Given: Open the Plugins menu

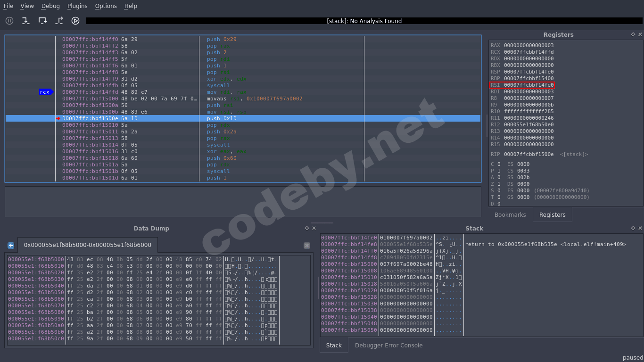Looking at the screenshot, I should 77,6.
